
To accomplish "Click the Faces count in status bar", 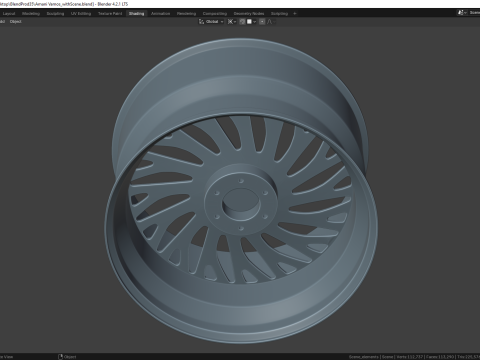I will pyautogui.click(x=440, y=357).
